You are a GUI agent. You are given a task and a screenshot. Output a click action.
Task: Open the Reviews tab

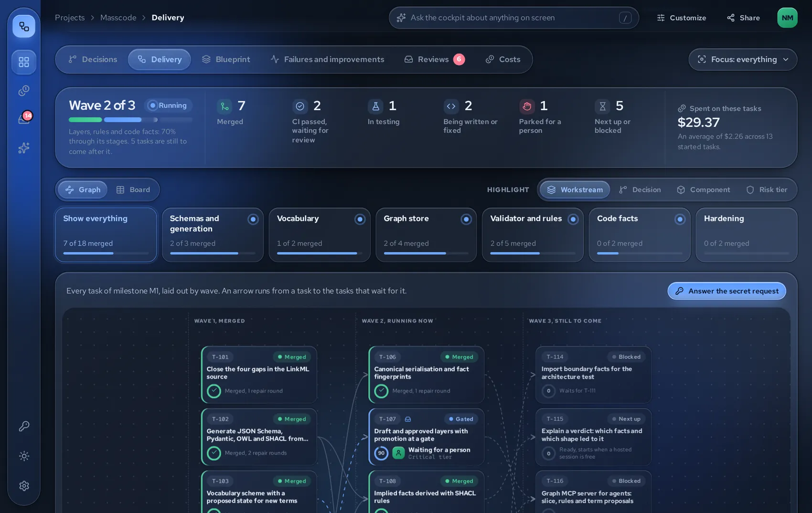pos(434,59)
